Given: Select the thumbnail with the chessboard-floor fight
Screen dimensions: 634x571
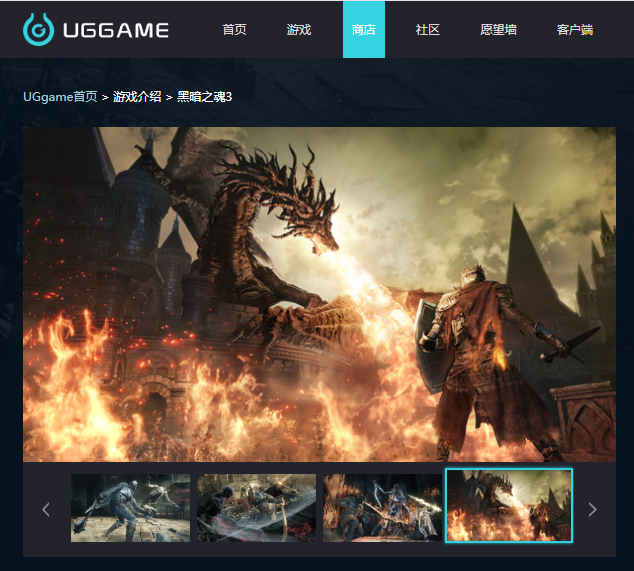Looking at the screenshot, I should [x=256, y=508].
